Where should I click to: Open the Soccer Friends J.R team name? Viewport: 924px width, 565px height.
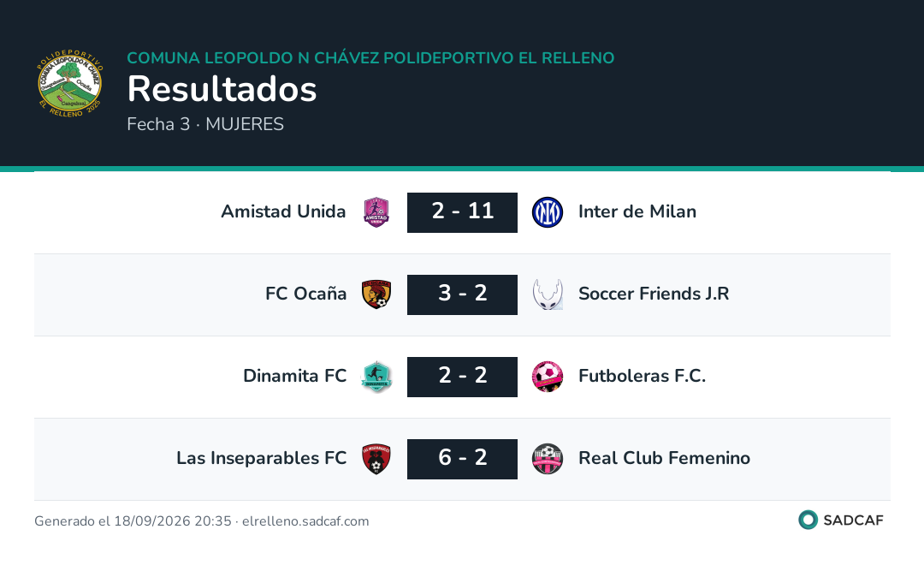click(654, 293)
